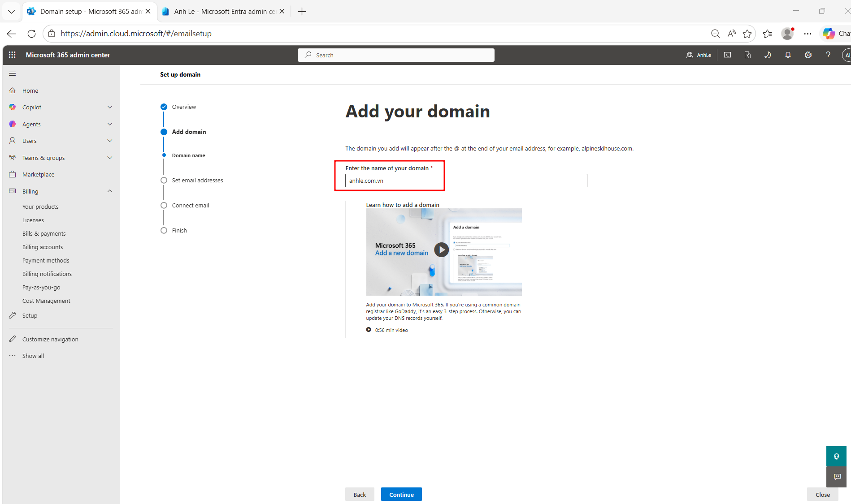The image size is (851, 504).
Task: Open browser profile avatar
Action: pyautogui.click(x=787, y=34)
